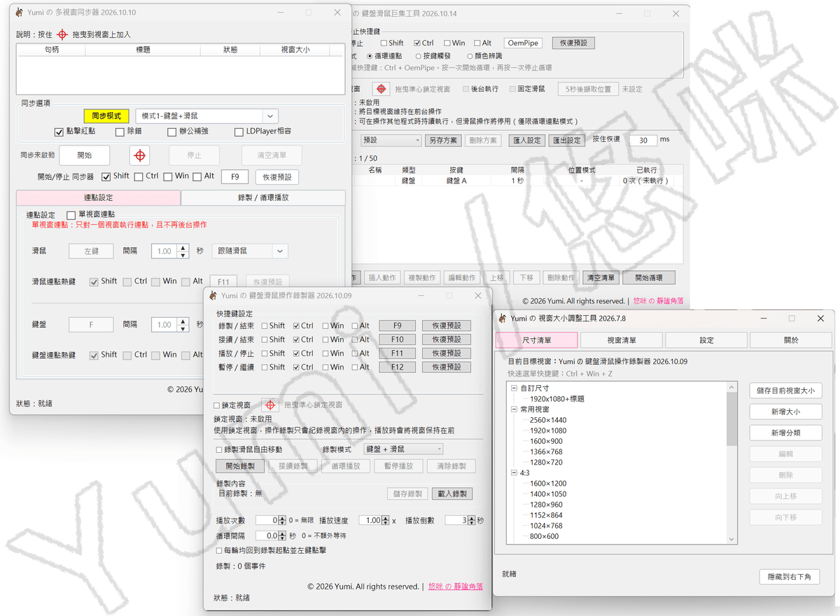Image resolution: width=840 pixels, height=616 pixels.
Task: Click the crosshair button beside 拖曳準心鎖定視窗 in the macro tool
Action: (x=381, y=90)
